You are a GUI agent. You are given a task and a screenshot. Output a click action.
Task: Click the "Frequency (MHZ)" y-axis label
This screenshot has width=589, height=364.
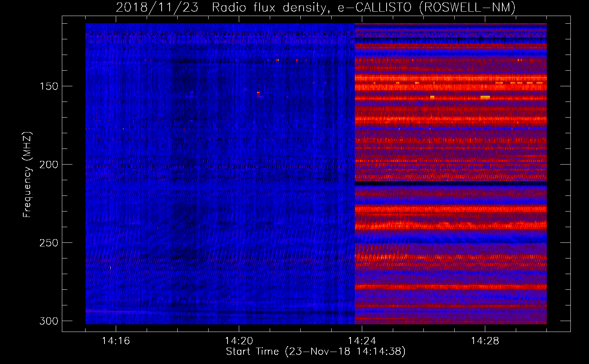[x=28, y=175]
